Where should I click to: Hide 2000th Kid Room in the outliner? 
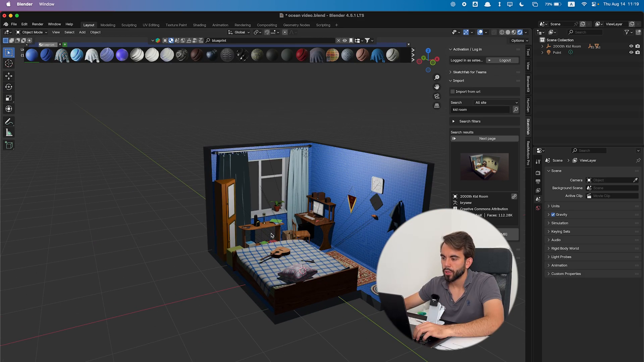(x=631, y=46)
